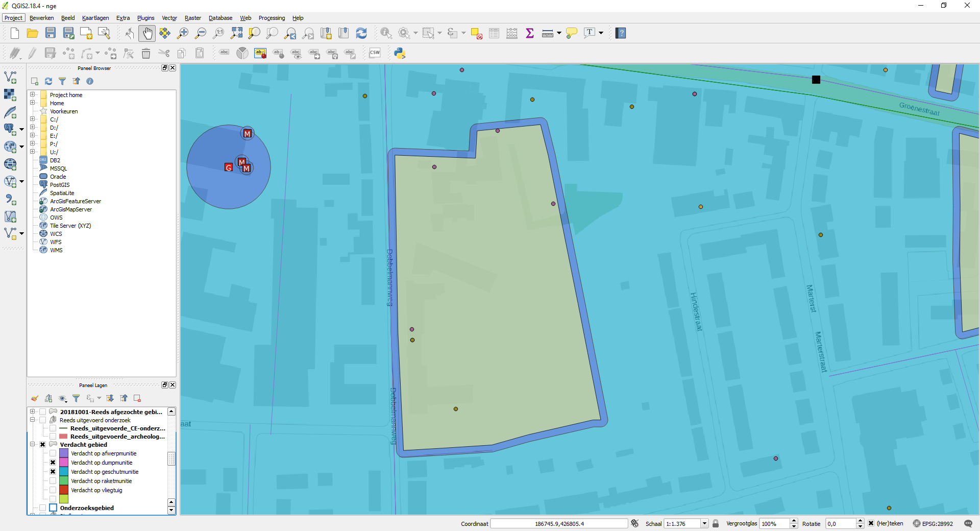980x531 pixels.
Task: Open the attribute table
Action: [x=494, y=33]
